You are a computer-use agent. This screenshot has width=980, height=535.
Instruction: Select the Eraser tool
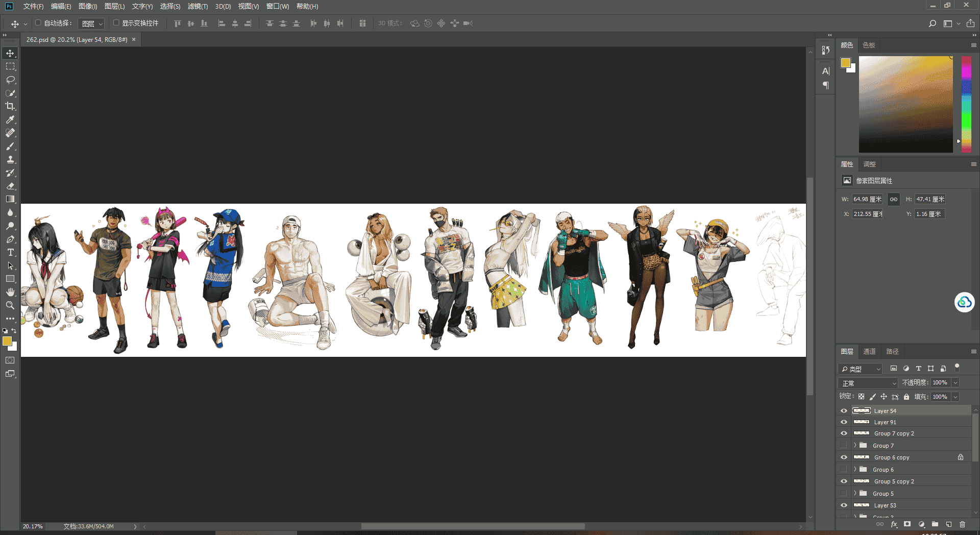pyautogui.click(x=10, y=186)
